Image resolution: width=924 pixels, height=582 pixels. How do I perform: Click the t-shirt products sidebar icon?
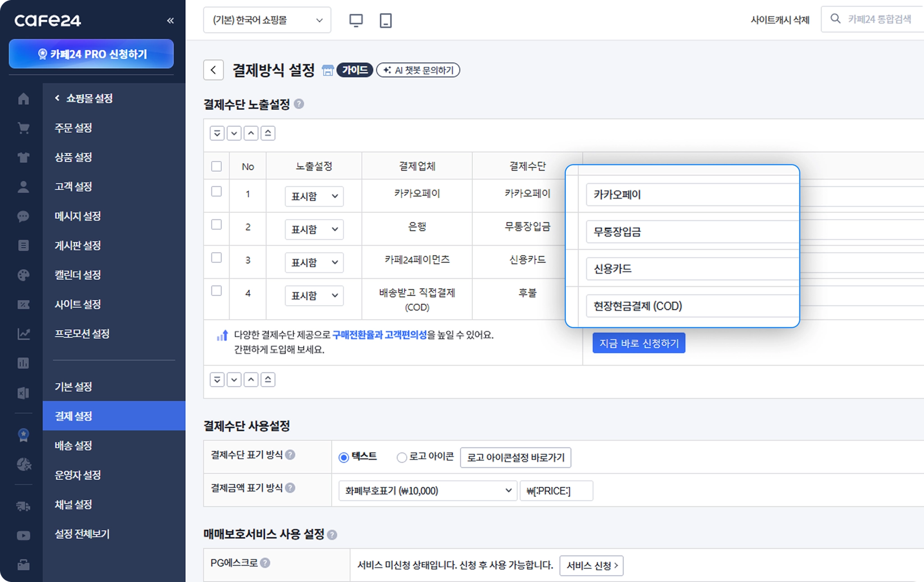23,157
